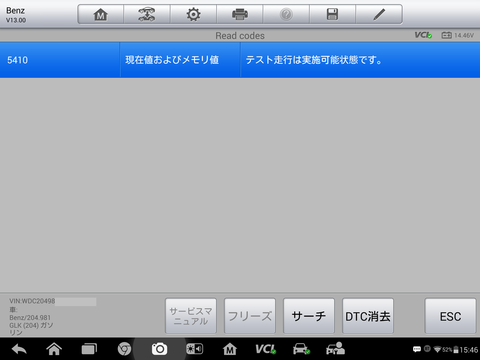The height and width of the screenshot is (360, 480).
Task: Tap the サーチ search button
Action: pyautogui.click(x=309, y=316)
